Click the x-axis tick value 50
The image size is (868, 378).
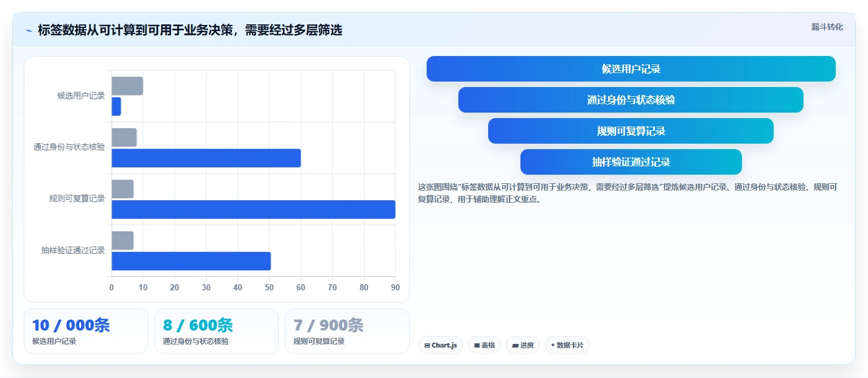(269, 287)
